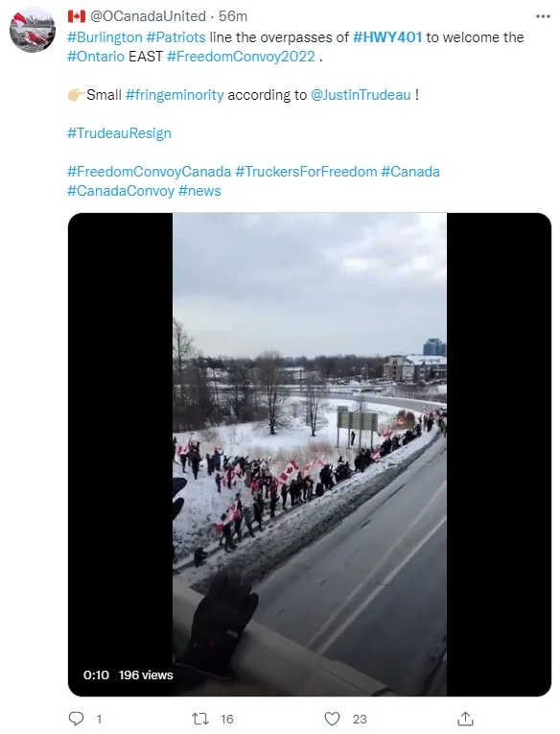Like the tweet with heart icon
Image resolution: width=560 pixels, height=734 pixels.
[332, 719]
